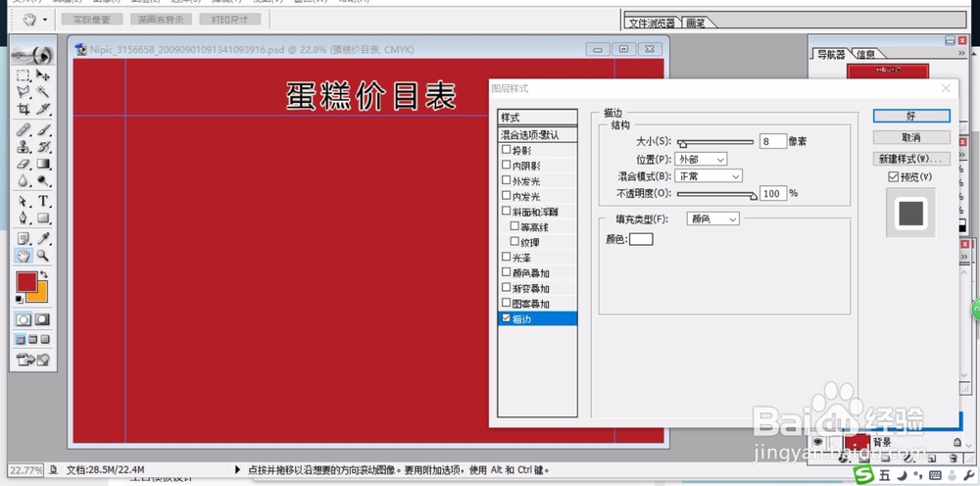Select the Dodge tool
The height and width of the screenshot is (486, 980).
click(42, 180)
